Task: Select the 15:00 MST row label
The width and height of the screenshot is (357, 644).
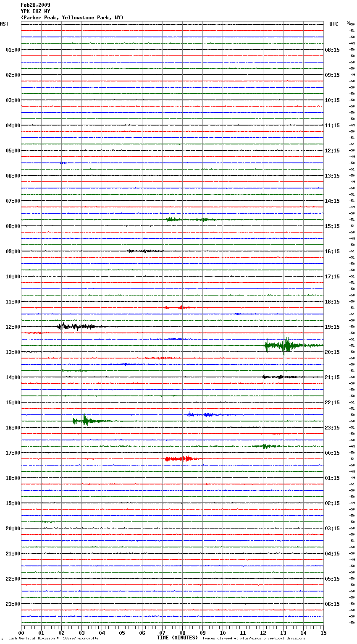Action: point(13,403)
